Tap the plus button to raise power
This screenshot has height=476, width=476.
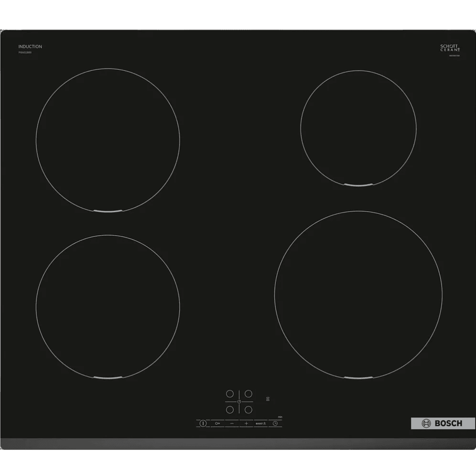[246, 423]
